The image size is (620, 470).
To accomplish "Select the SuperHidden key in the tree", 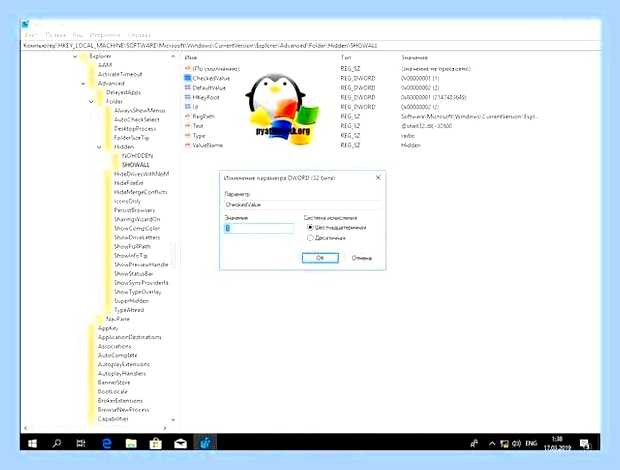I will click(131, 301).
